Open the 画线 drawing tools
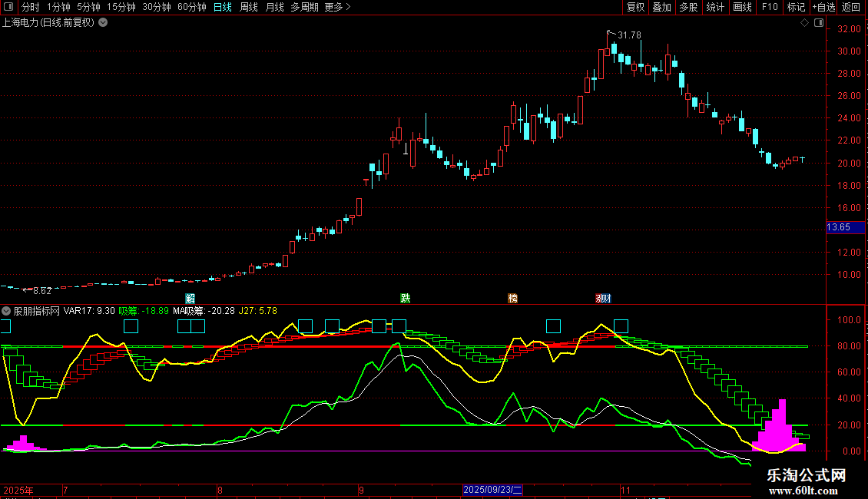 pos(742,7)
